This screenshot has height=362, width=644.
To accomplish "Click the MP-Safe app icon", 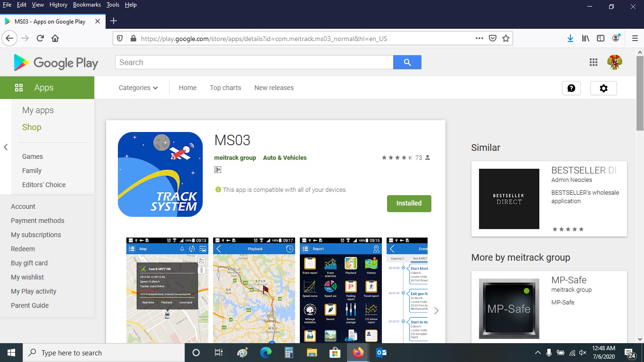I will [x=509, y=309].
